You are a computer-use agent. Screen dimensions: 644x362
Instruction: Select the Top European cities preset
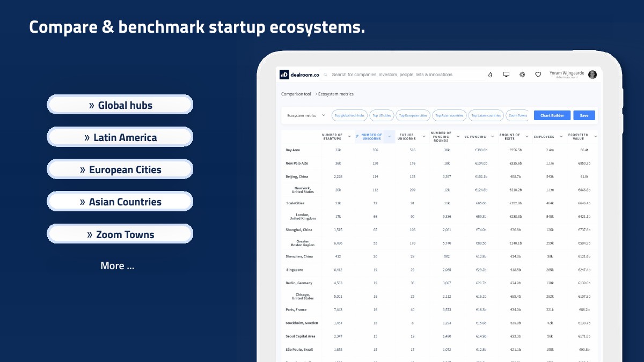413,115
